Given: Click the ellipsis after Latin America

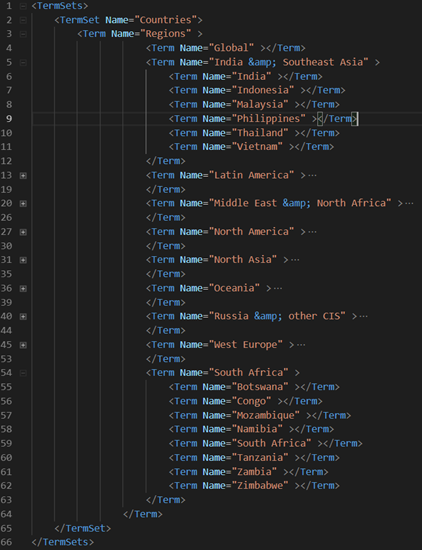Looking at the screenshot, I should pos(312,175).
